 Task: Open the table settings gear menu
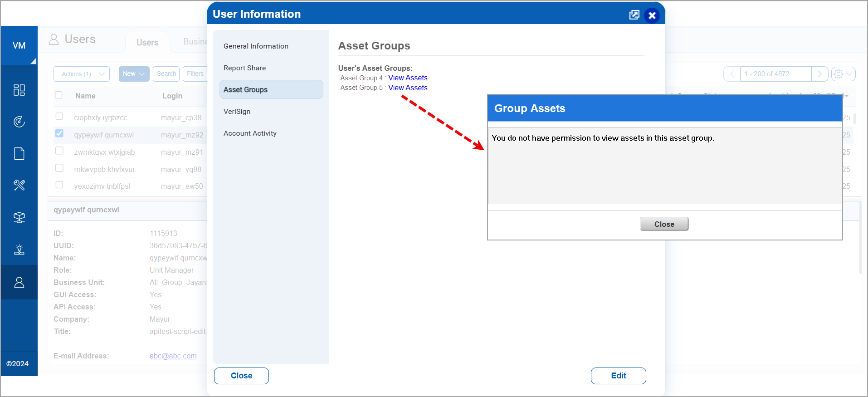pos(843,74)
